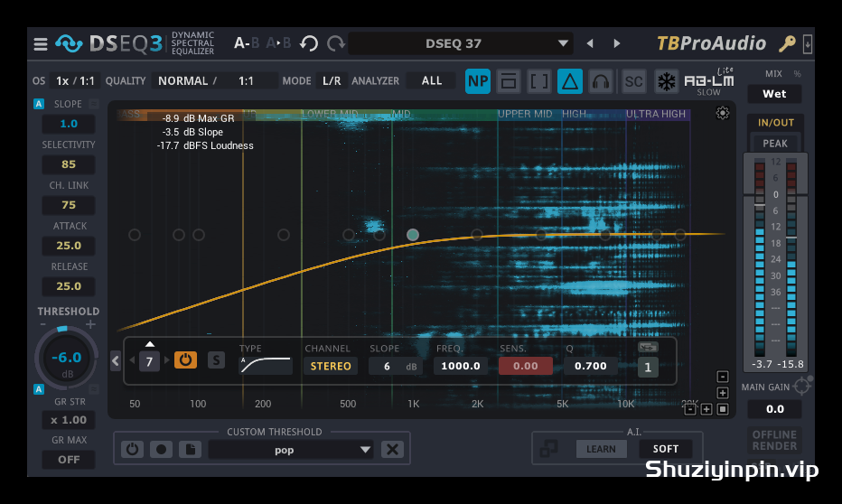The width and height of the screenshot is (842, 504).
Task: Click the license key icon
Action: 787,43
